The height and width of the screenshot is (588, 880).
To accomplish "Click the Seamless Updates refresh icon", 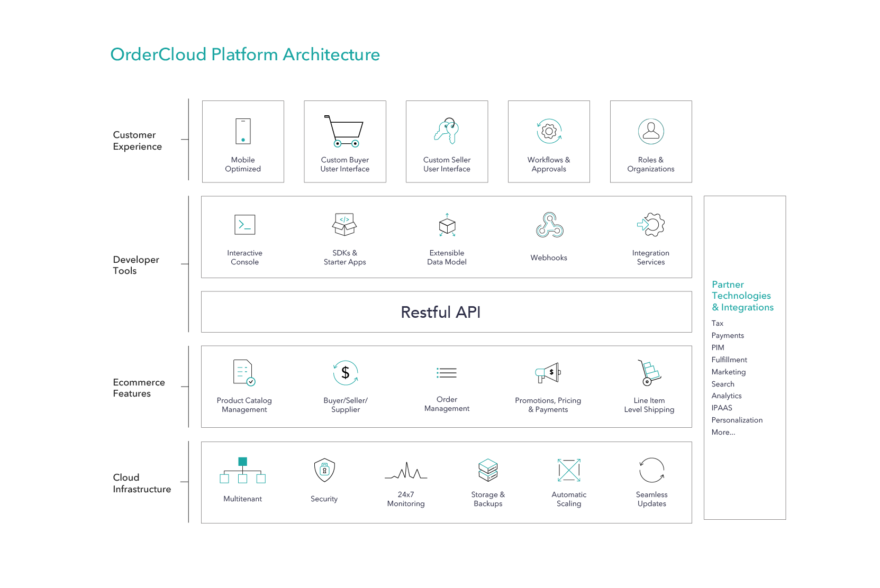I will click(651, 470).
